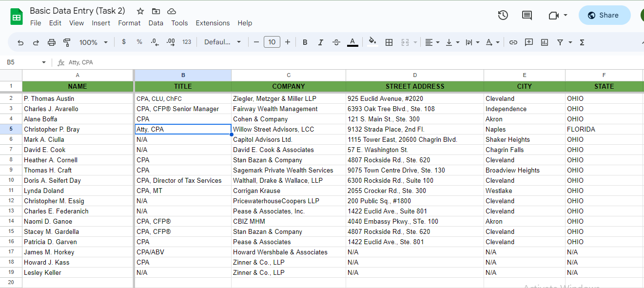Open the Borders icon menu
The width and height of the screenshot is (644, 288).
pyautogui.click(x=389, y=42)
